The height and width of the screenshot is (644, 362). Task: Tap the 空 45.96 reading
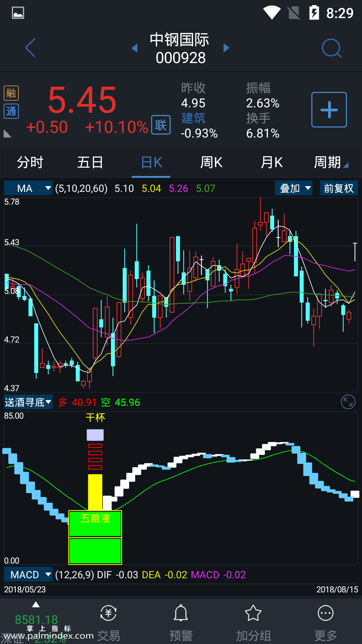(x=120, y=402)
